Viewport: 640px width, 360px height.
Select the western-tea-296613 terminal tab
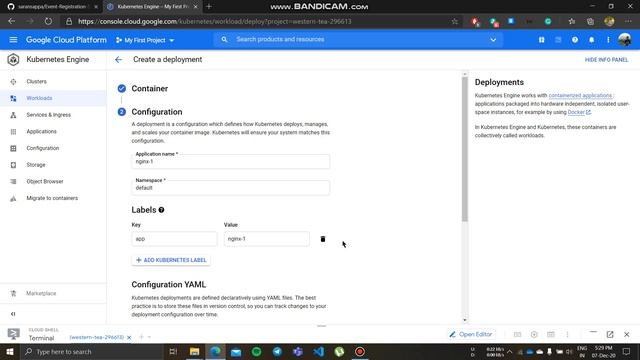coord(96,338)
